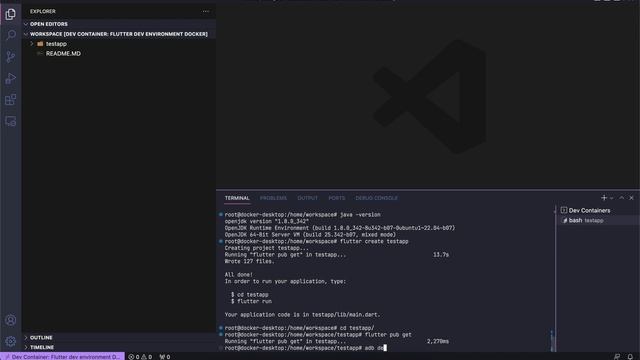This screenshot has height=360, width=640.
Task: Click errors and warnings count in status bar
Action: point(140,357)
